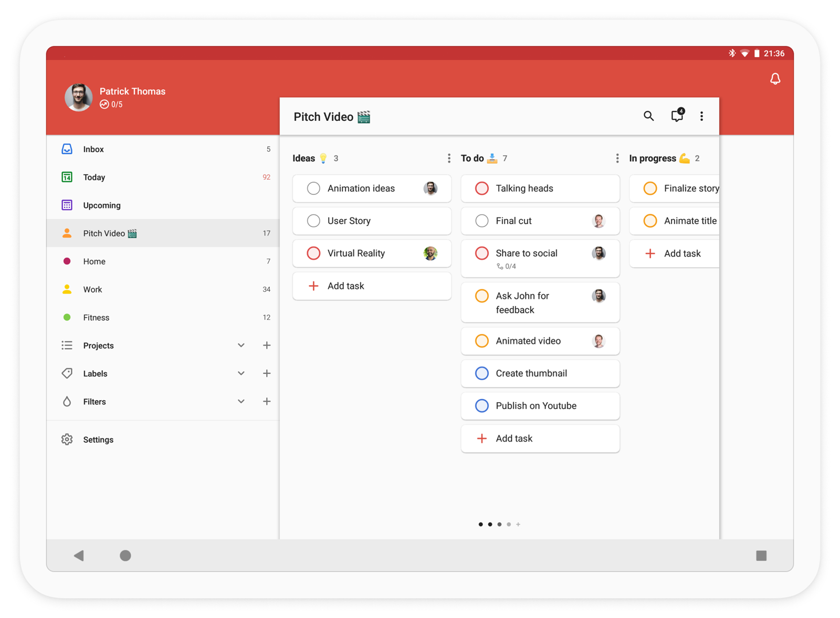The width and height of the screenshot is (840, 618).
Task: Open Pitch Video overflow menu
Action: (x=701, y=116)
